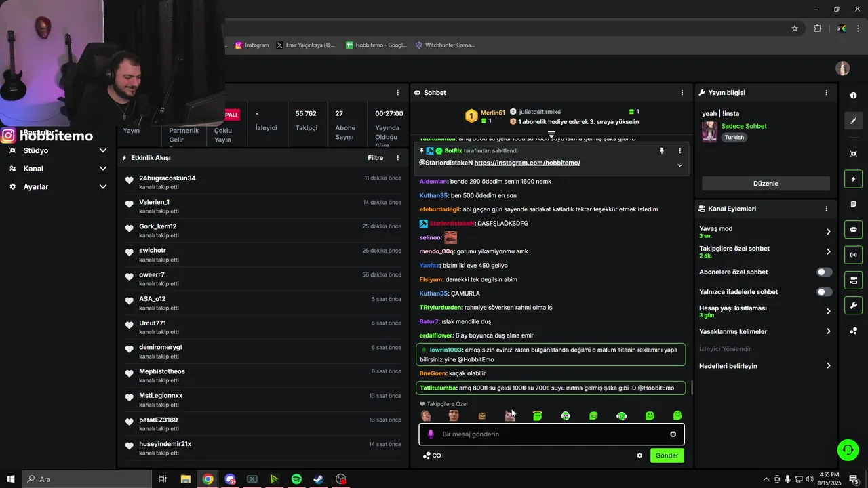Screen dimensions: 868x488
Task: Send message with Gönder button
Action: click(667, 455)
